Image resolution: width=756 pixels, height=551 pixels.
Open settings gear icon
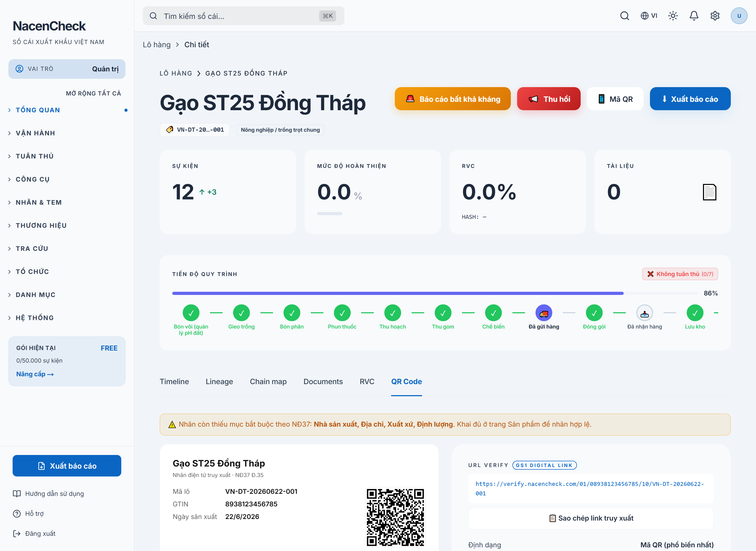pos(715,16)
